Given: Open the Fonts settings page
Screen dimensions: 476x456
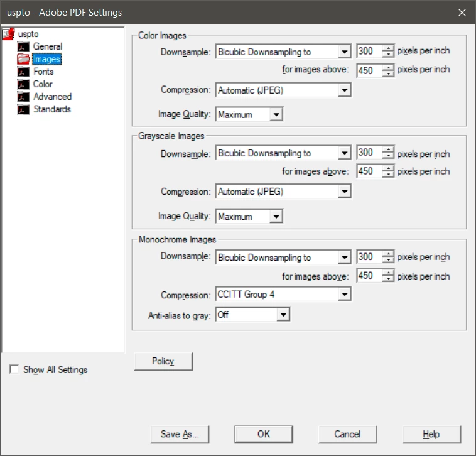Looking at the screenshot, I should coord(43,72).
